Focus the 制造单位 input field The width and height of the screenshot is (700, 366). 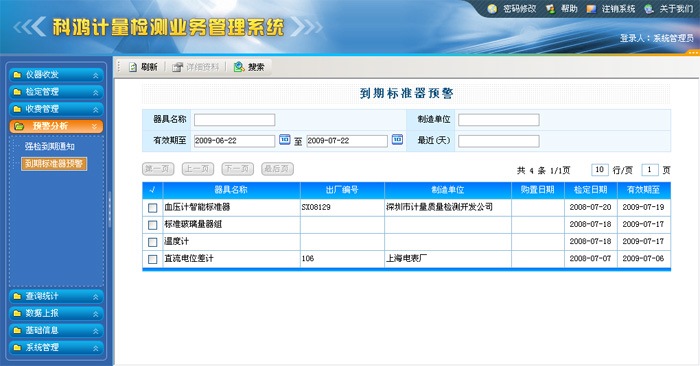click(499, 120)
